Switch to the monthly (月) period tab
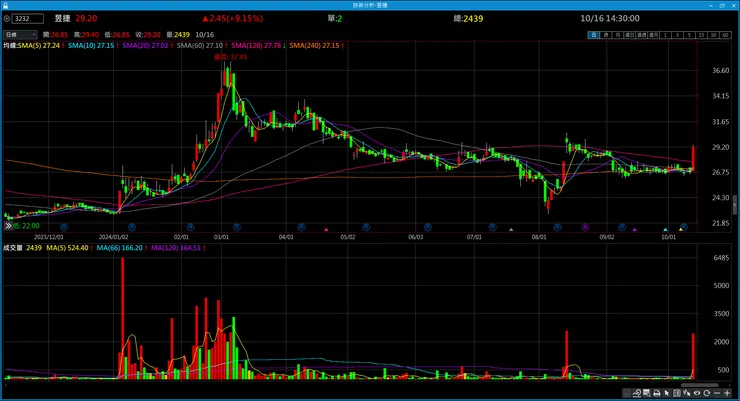 point(618,35)
